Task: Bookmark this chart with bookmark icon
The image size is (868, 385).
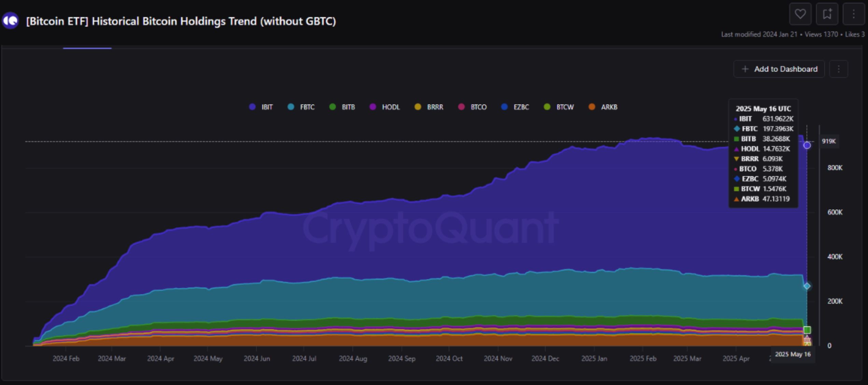Action: (827, 14)
